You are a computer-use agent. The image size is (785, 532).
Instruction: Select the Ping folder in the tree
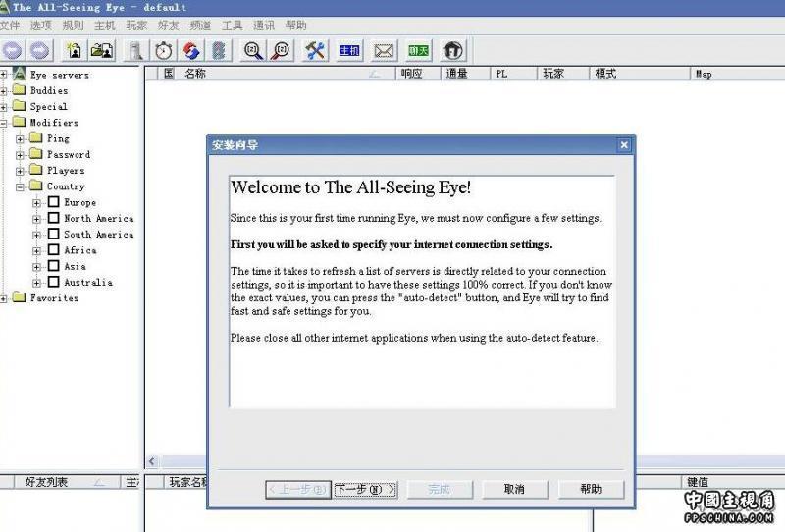point(58,138)
